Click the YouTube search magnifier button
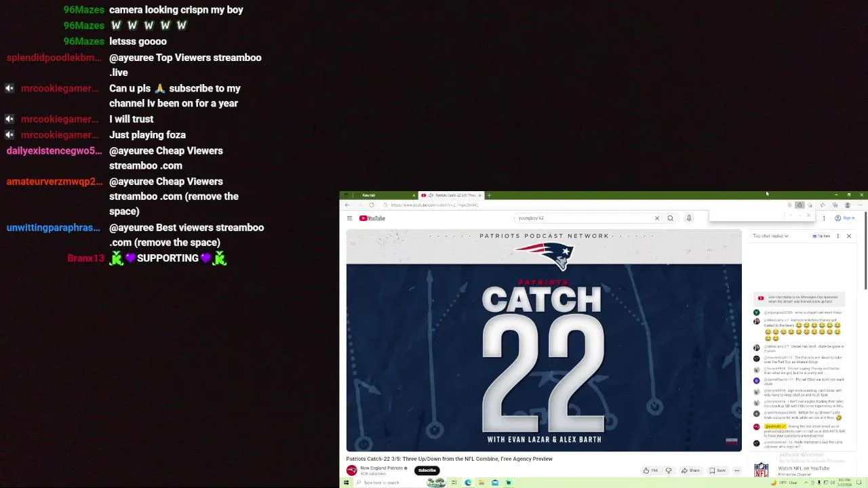The image size is (868, 488). pos(670,218)
